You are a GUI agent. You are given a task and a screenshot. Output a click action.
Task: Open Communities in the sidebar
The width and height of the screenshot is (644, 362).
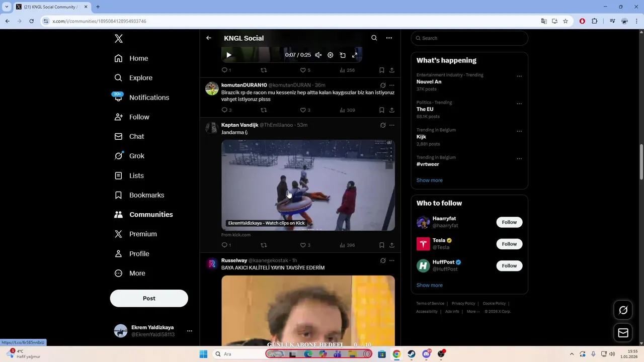pyautogui.click(x=143, y=215)
